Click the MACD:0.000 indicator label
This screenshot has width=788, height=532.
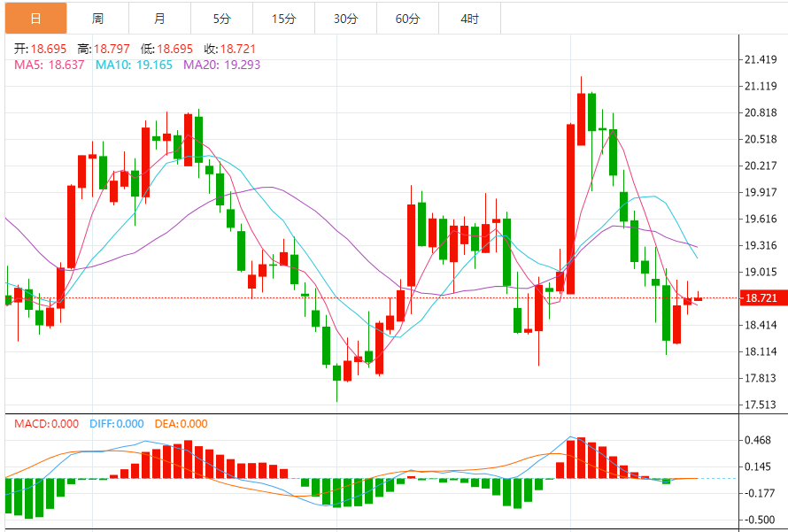[46, 423]
